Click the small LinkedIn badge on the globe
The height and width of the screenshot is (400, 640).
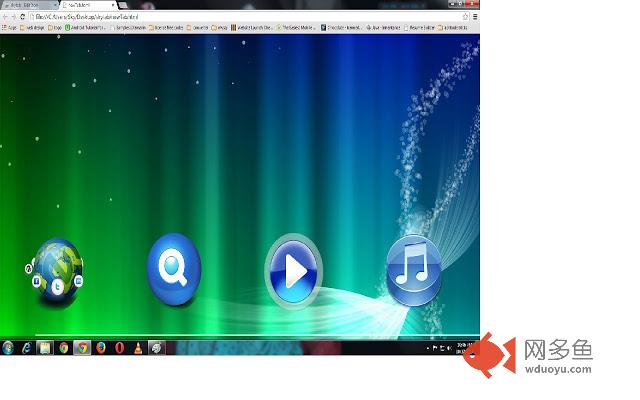tap(79, 281)
